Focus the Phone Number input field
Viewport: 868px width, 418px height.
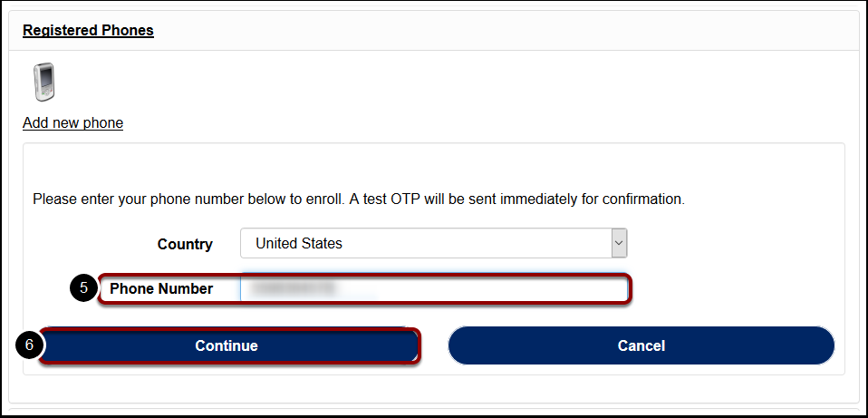(433, 288)
